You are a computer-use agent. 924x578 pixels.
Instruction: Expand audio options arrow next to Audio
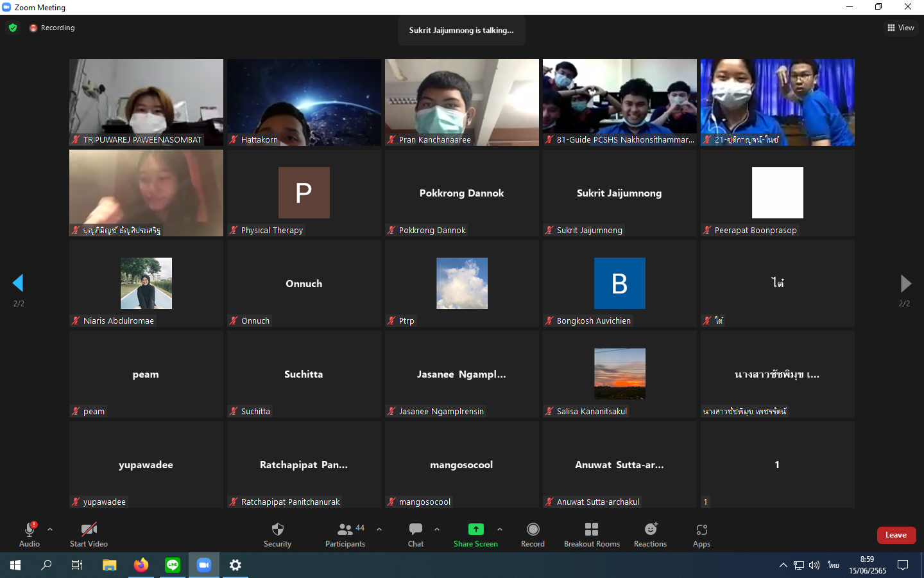pyautogui.click(x=50, y=529)
